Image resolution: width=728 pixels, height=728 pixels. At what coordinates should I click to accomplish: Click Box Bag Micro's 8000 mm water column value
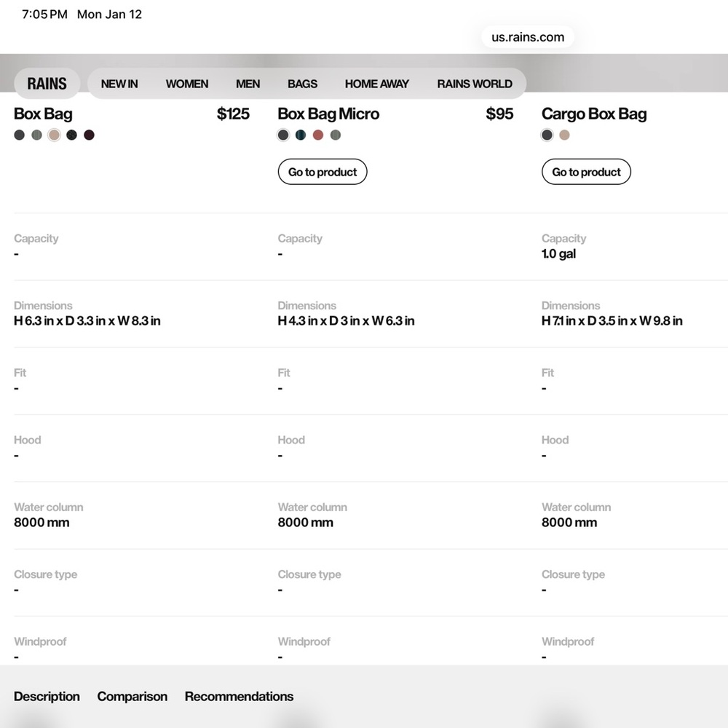[x=306, y=523]
